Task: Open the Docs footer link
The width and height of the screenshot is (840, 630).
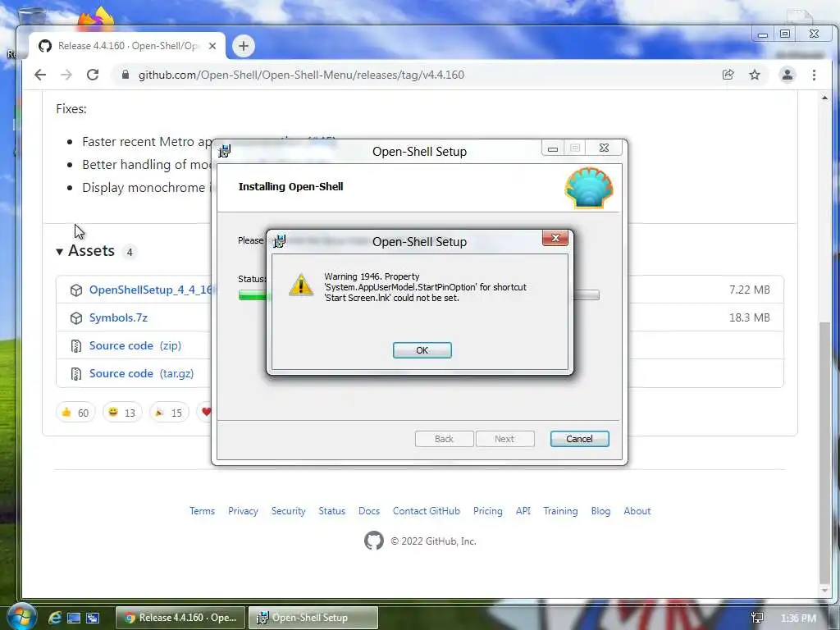Action: tap(369, 511)
